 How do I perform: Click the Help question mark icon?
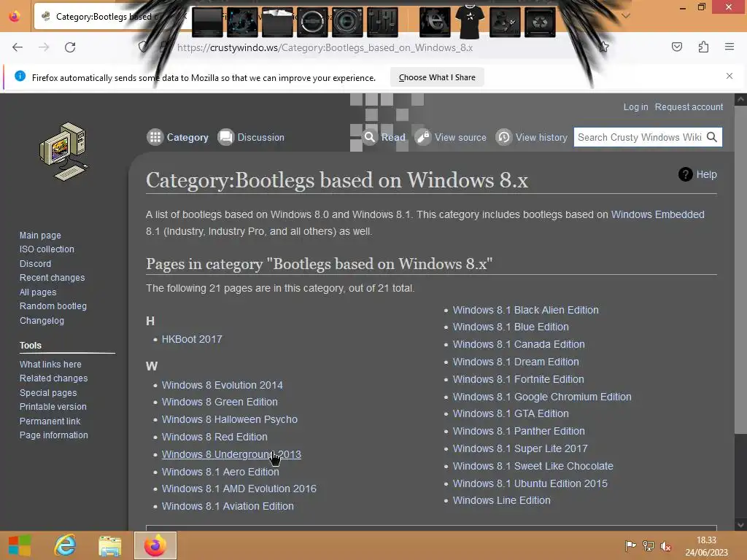point(686,174)
